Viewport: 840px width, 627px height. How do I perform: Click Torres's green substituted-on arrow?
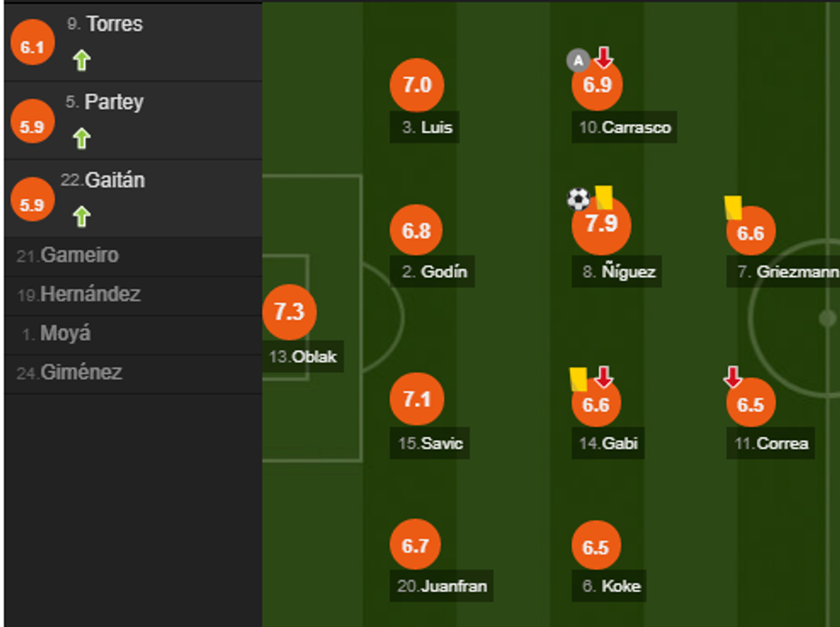point(81,60)
